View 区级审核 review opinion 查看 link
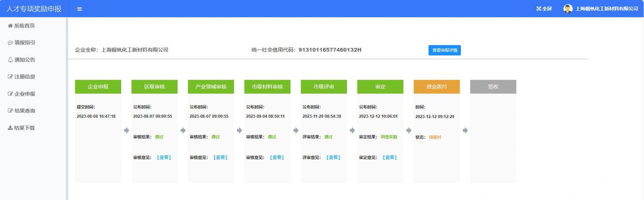This screenshot has height=200, width=644. (x=164, y=157)
